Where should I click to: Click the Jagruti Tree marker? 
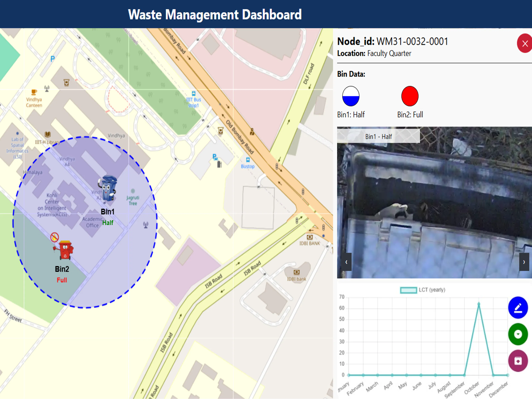(x=133, y=191)
